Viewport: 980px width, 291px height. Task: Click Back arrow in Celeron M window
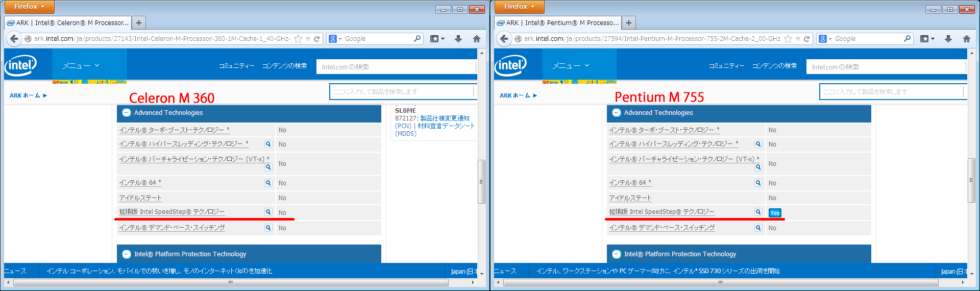(14, 39)
